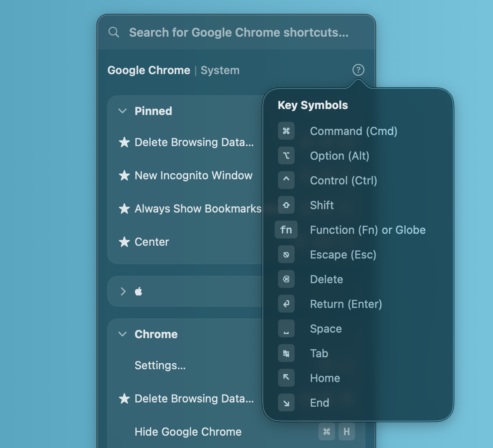Switch to the System tab

[220, 70]
